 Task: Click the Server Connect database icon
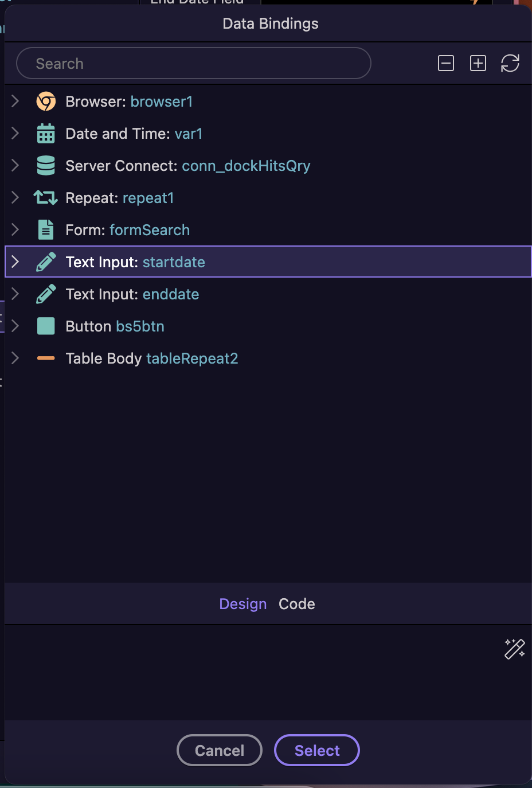pyautogui.click(x=46, y=166)
